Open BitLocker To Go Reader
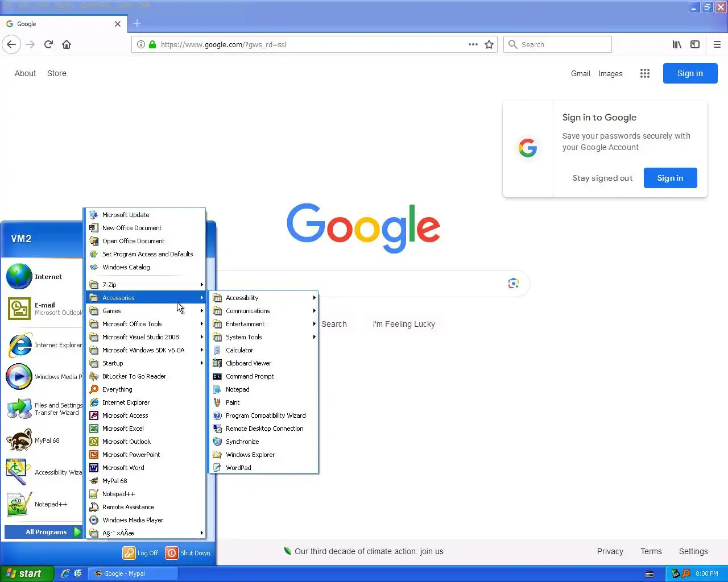The height and width of the screenshot is (582, 728). 146,376
